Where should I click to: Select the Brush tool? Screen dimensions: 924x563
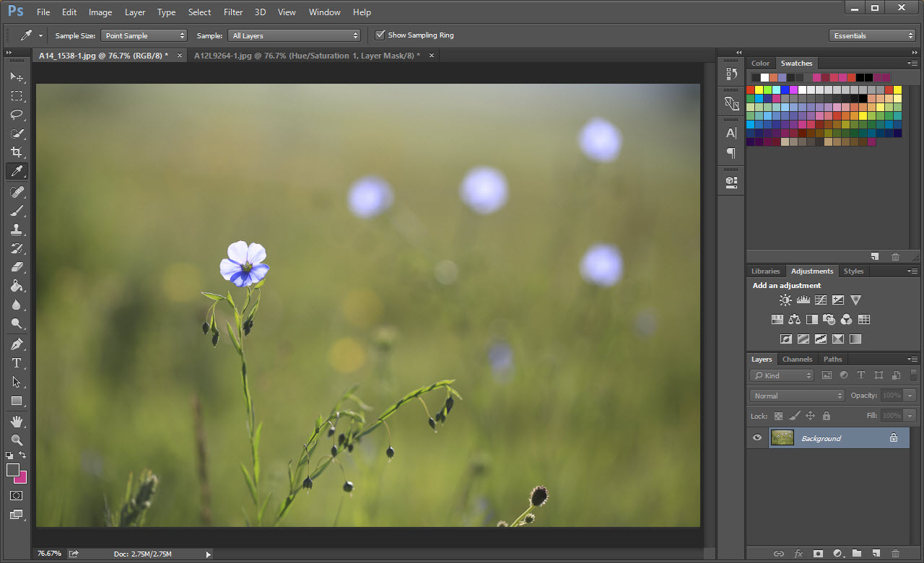pos(17,211)
